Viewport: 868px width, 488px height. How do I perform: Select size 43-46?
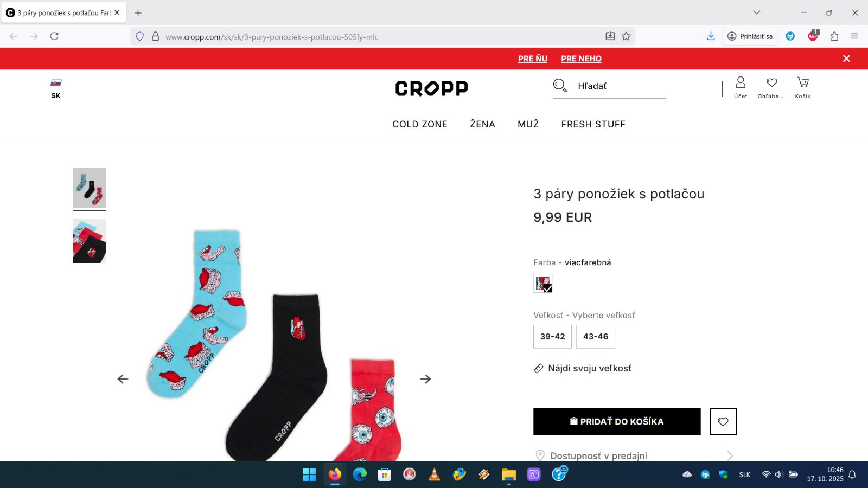point(596,337)
